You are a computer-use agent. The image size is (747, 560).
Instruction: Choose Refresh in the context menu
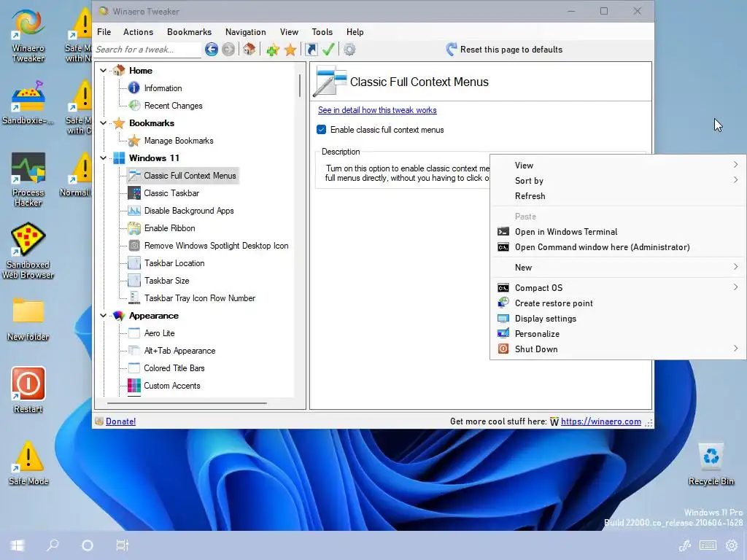[x=618, y=195]
